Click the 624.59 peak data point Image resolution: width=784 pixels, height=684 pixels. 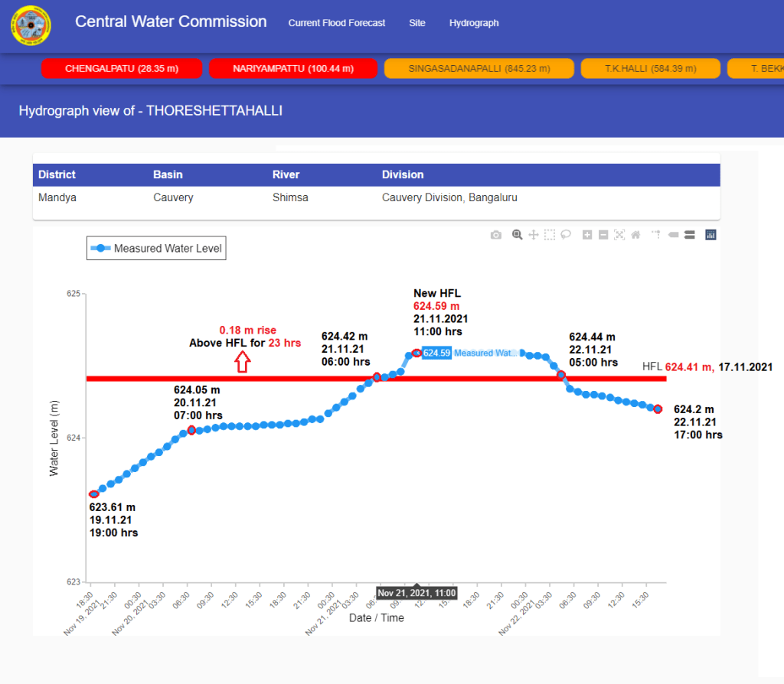[416, 353]
